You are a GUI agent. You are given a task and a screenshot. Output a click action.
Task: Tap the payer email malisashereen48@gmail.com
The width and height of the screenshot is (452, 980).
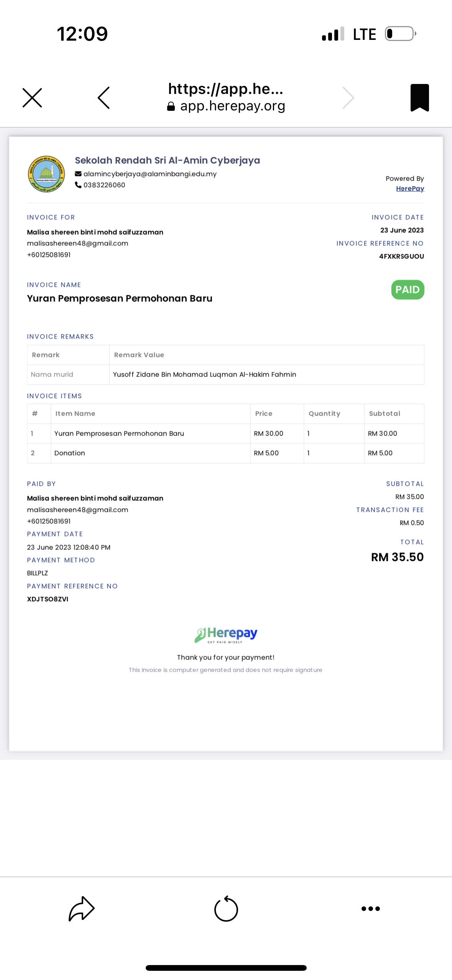tap(77, 510)
